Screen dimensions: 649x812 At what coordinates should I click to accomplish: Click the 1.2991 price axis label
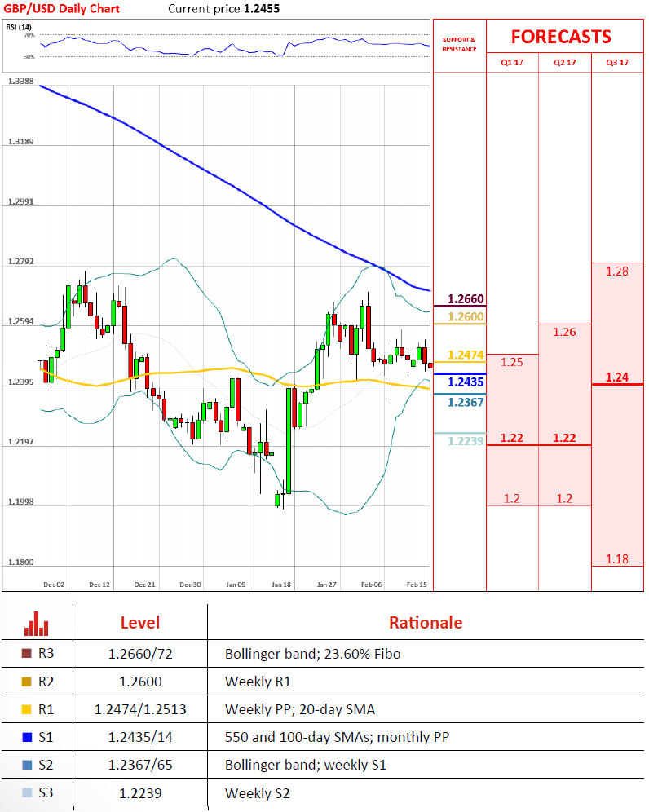tap(20, 201)
